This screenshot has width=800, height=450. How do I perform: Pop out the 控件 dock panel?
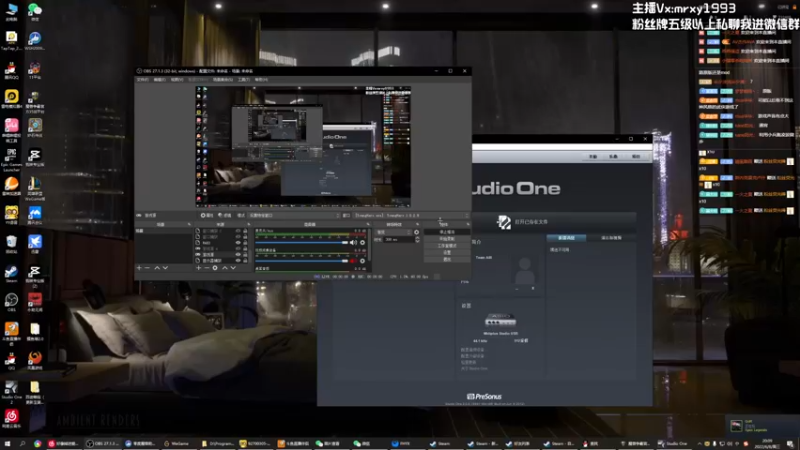tap(467, 224)
